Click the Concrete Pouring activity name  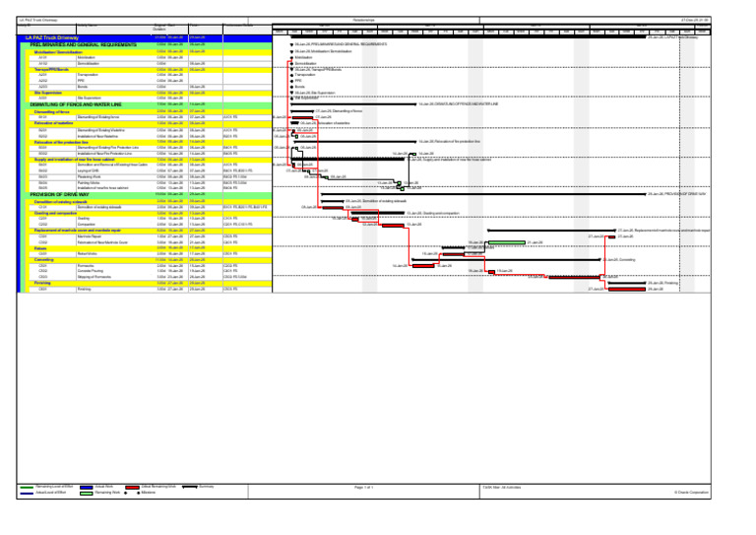(90, 271)
